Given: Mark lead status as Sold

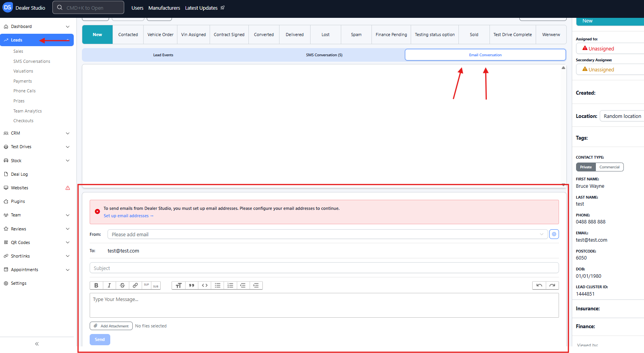Looking at the screenshot, I should [474, 35].
